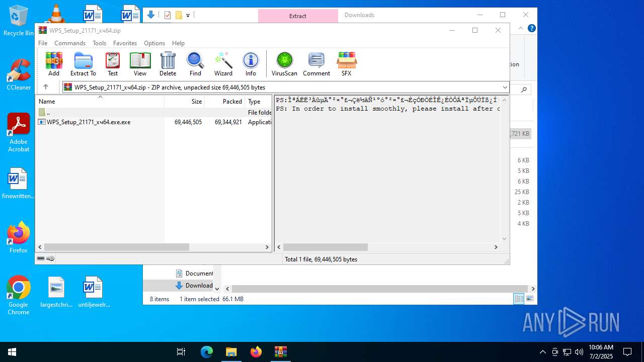644x362 pixels.
Task: Open the File menu
Action: pos(43,43)
